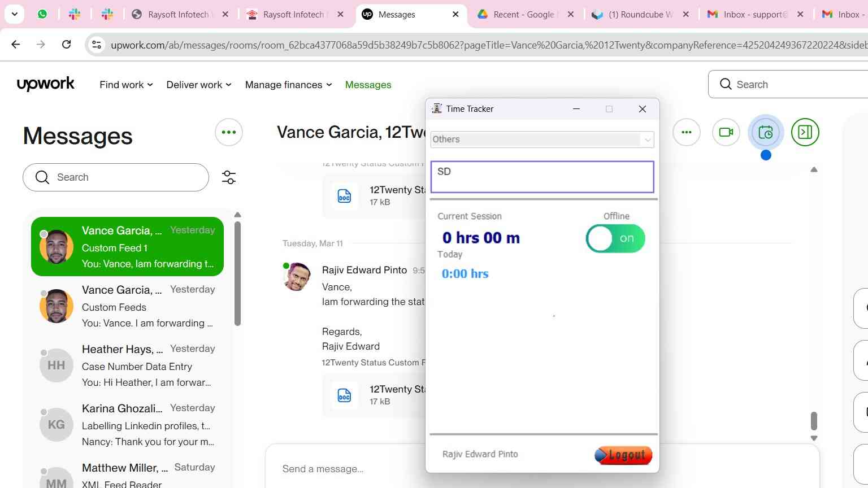Click the Time Tracker app icon
Screen dimensions: 868x488
pos(437,108)
